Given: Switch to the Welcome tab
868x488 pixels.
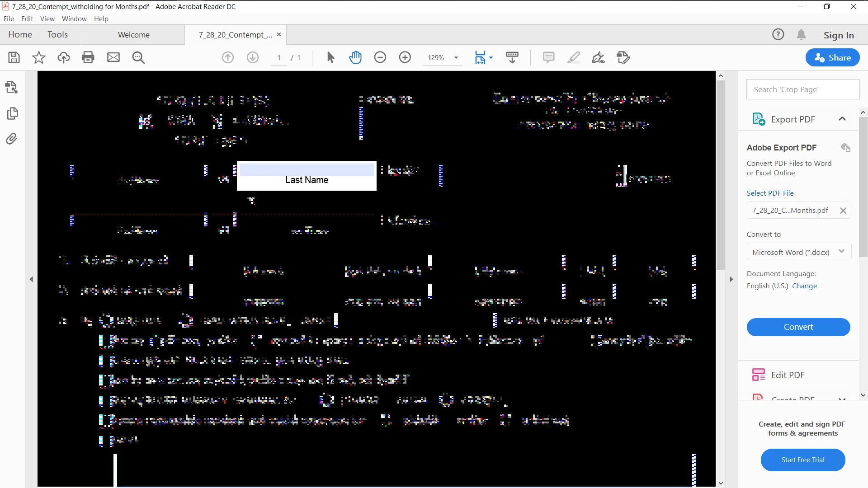Looking at the screenshot, I should (x=133, y=35).
